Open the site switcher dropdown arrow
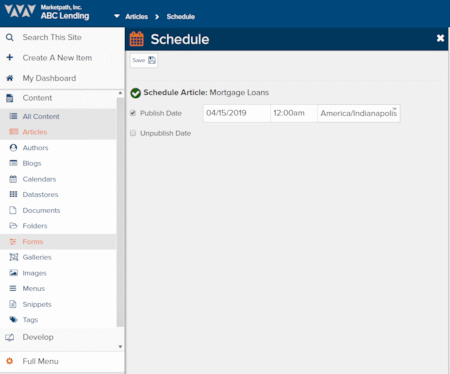The image size is (450, 374). pos(117,16)
